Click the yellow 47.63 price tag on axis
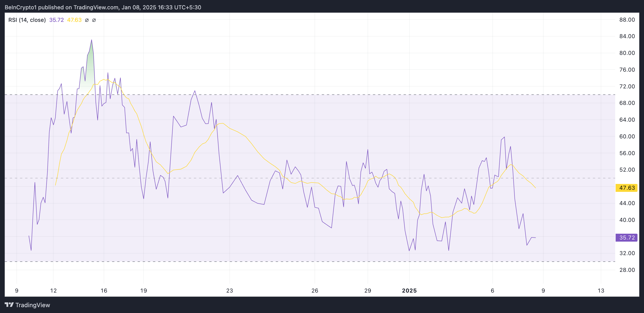The height and width of the screenshot is (313, 644). click(x=627, y=188)
